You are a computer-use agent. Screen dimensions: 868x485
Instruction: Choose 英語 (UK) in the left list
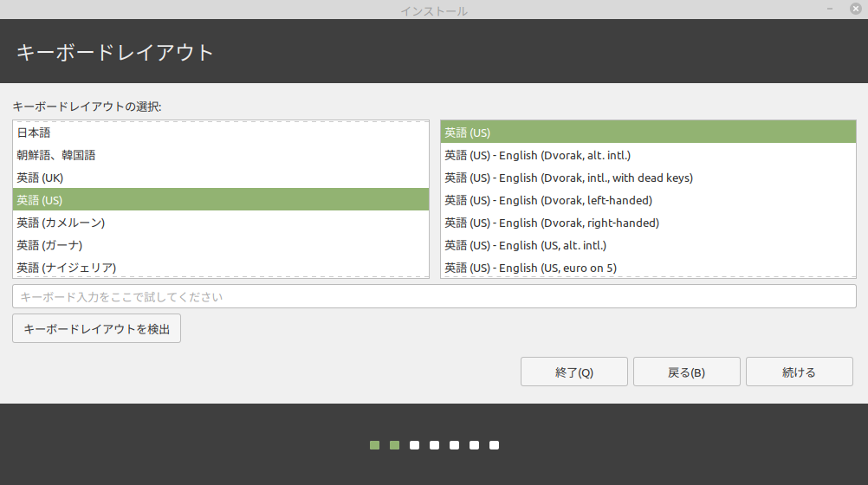(220, 178)
